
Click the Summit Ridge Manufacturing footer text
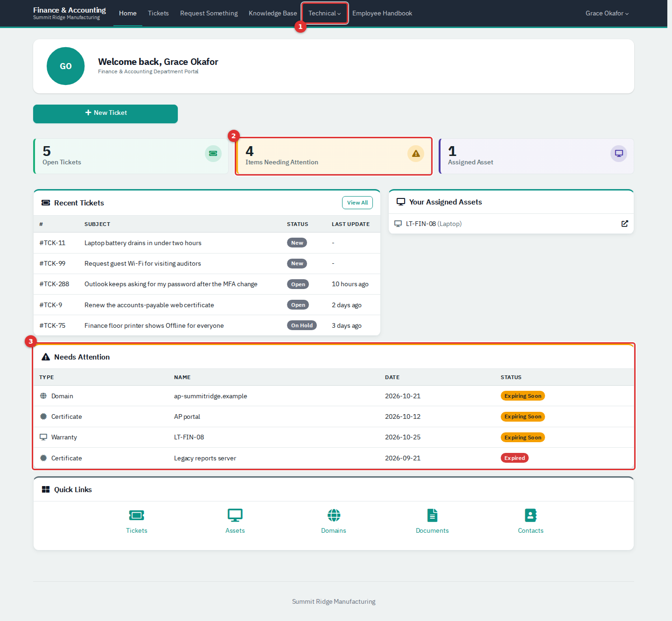[334, 601]
